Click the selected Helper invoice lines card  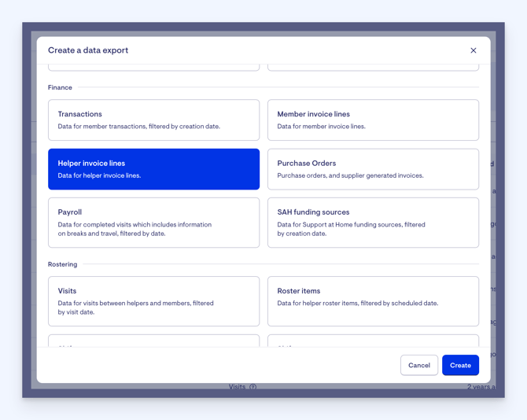(153, 169)
